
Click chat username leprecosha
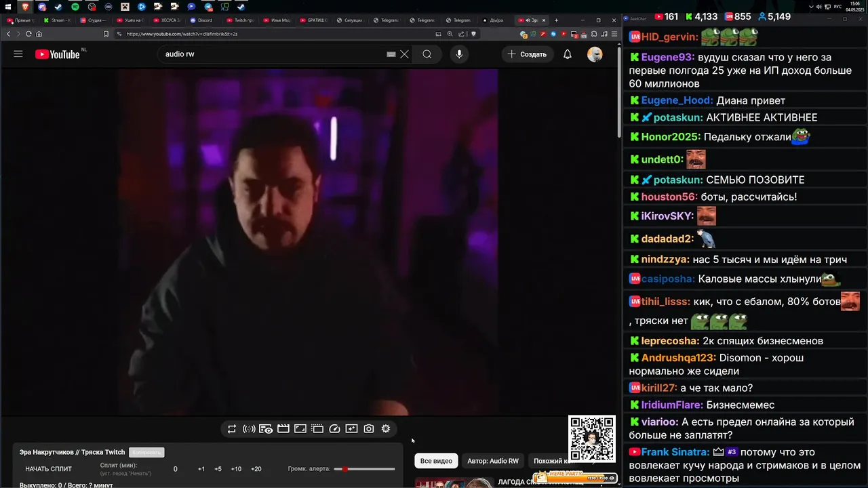pyautogui.click(x=669, y=341)
